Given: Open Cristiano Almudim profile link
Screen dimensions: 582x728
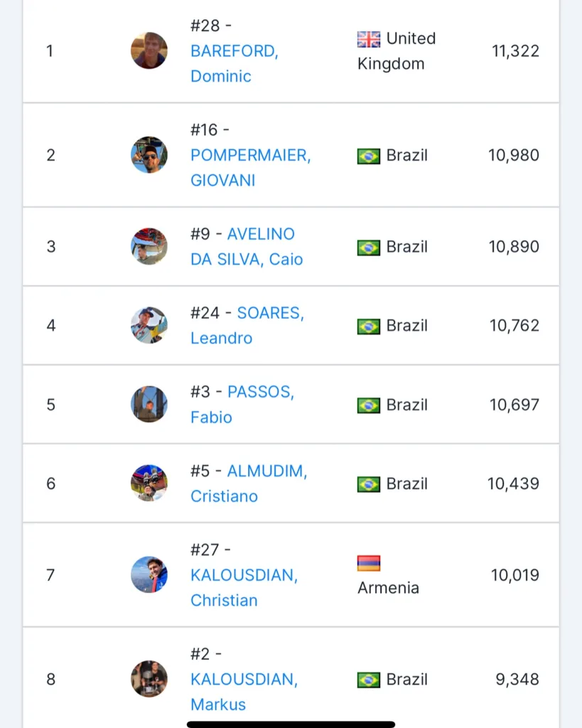Looking at the screenshot, I should [x=266, y=471].
